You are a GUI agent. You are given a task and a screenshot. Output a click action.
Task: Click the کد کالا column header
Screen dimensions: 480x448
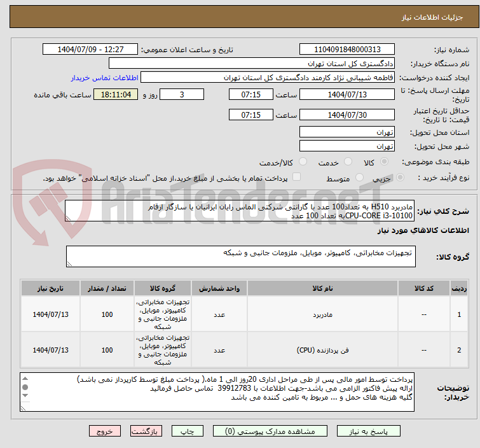point(424,288)
